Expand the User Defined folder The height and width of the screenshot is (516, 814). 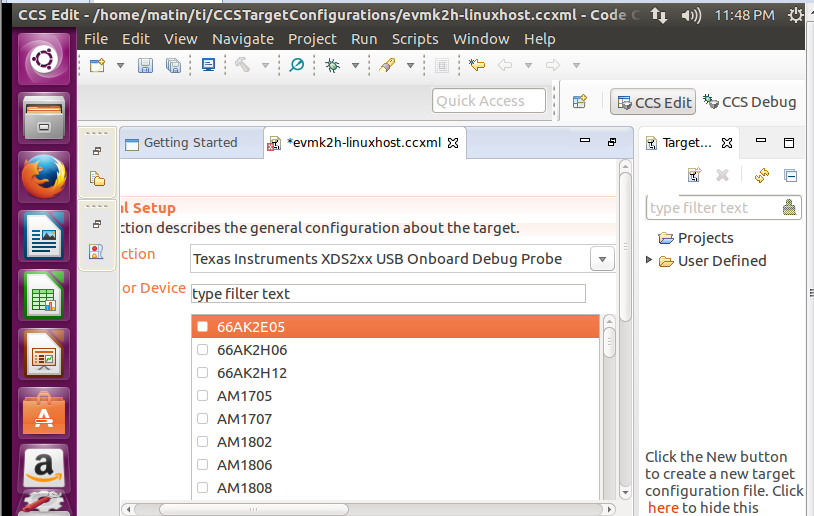[x=649, y=260]
